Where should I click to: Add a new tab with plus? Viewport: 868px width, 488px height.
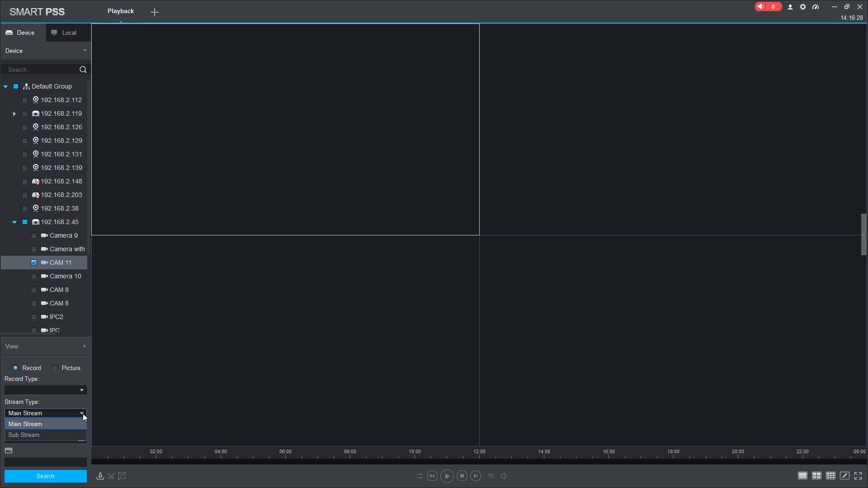[x=155, y=12]
